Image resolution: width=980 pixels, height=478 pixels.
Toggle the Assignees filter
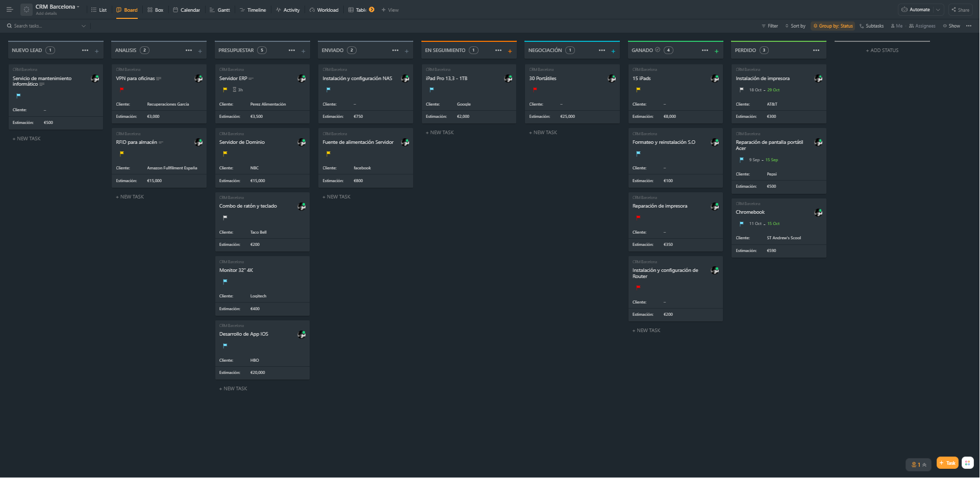coord(922,26)
